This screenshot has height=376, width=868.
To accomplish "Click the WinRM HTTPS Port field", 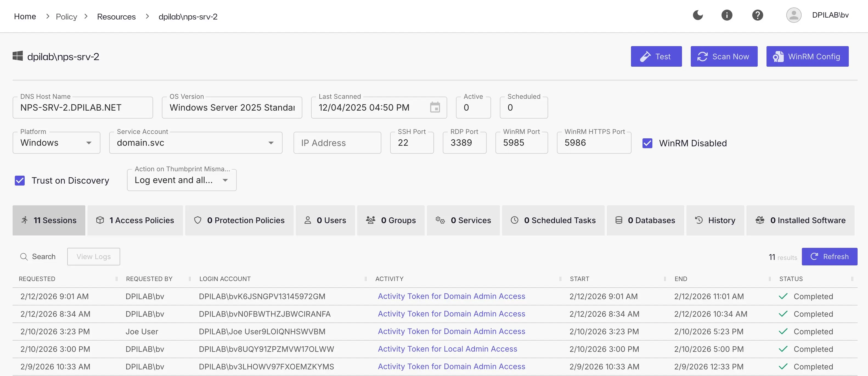I will click(x=594, y=143).
